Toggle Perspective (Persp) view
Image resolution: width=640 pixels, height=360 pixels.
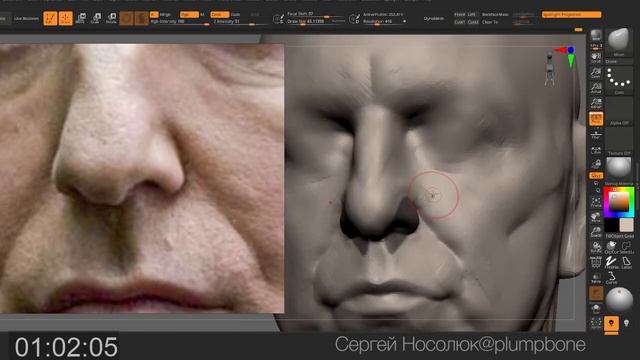596,119
